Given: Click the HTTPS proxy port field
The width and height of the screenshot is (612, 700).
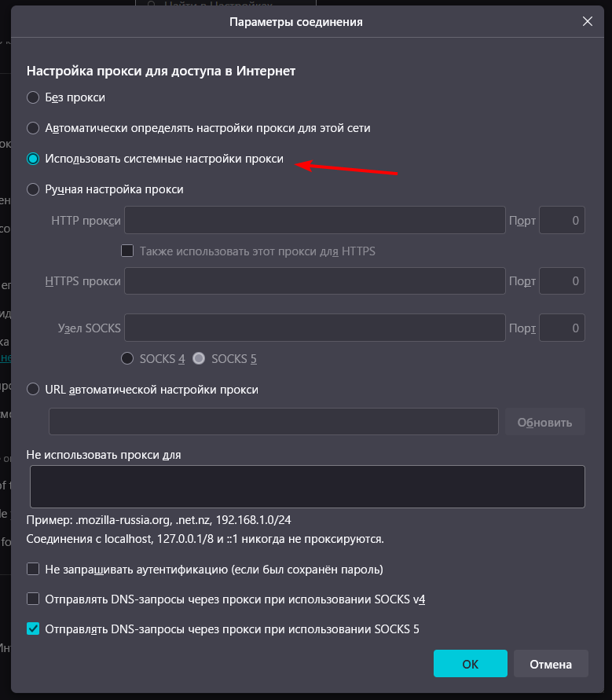Looking at the screenshot, I should tap(562, 280).
